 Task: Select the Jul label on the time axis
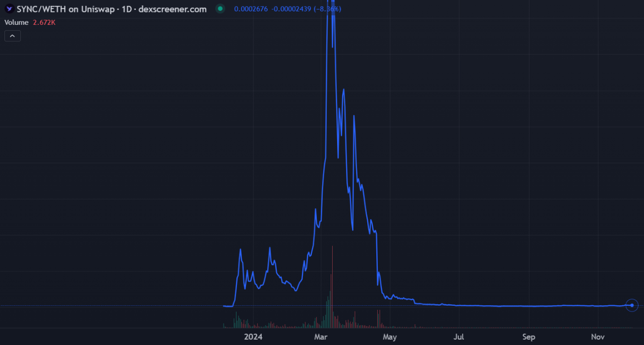(x=459, y=337)
